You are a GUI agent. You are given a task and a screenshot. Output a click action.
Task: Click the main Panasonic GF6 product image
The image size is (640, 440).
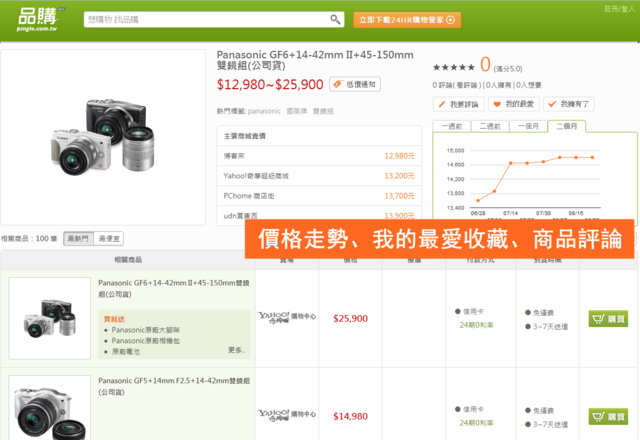pos(103,137)
